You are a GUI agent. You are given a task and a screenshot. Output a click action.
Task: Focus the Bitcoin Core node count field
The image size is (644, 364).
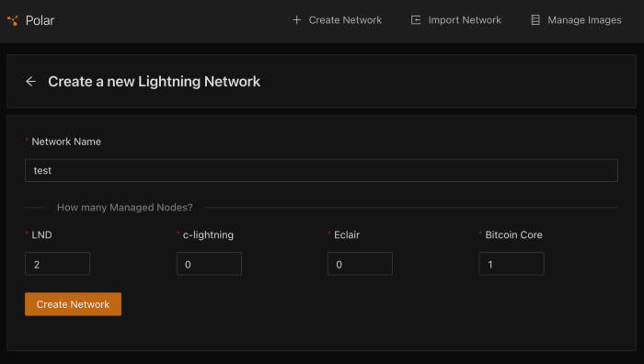tap(512, 264)
